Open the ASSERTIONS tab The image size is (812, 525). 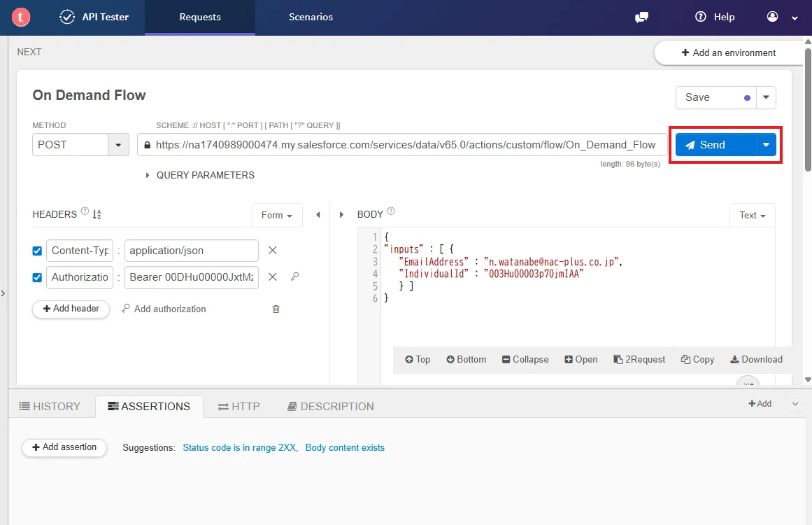click(x=149, y=406)
